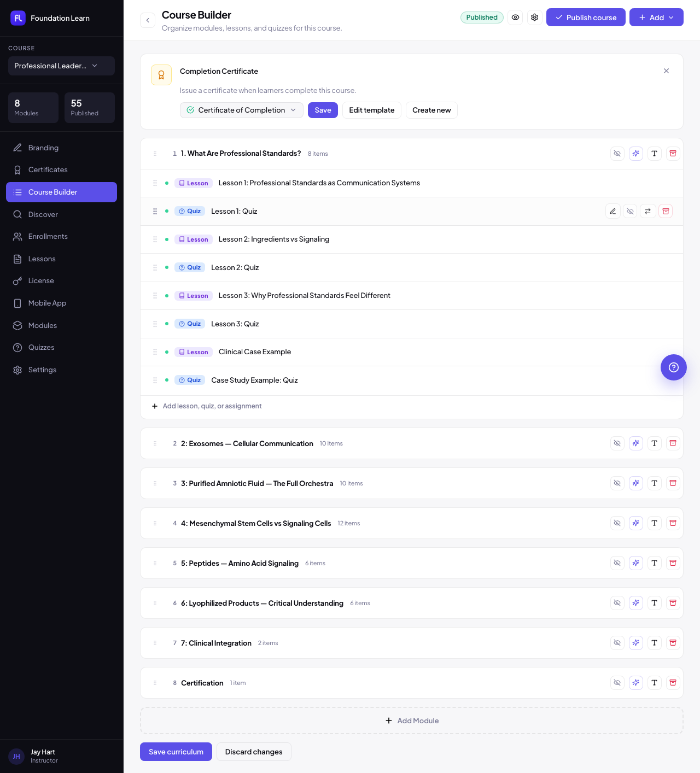The height and width of the screenshot is (773, 700).
Task: Go back using the header chevron button
Action: (x=148, y=20)
